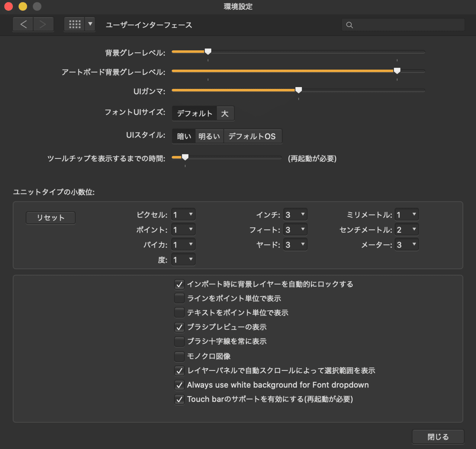This screenshot has width=476, height=449.
Task: Go forward with the right arrow button
Action: pyautogui.click(x=43, y=25)
